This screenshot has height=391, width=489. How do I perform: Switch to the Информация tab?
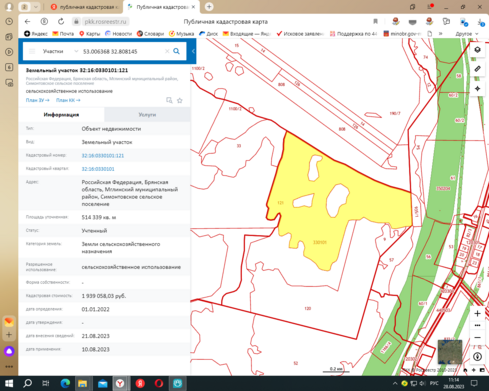(x=61, y=115)
